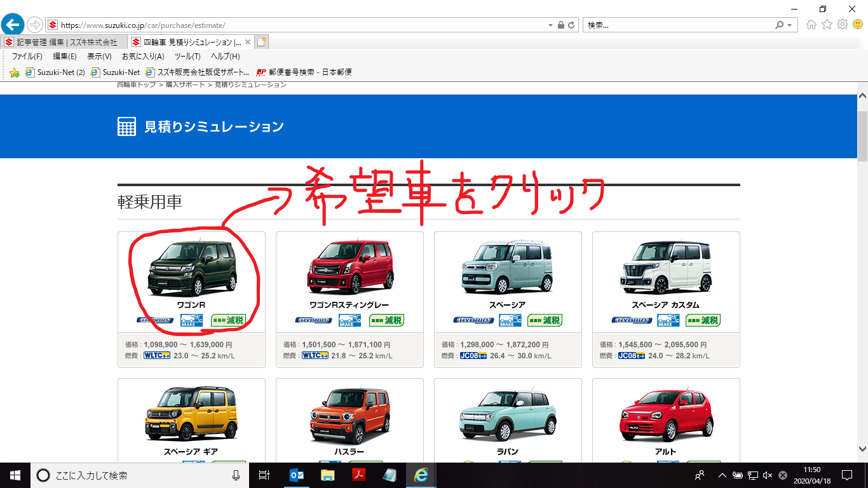Image resolution: width=868 pixels, height=488 pixels.
Task: Click the Task View taskbar icon
Action: click(x=264, y=475)
